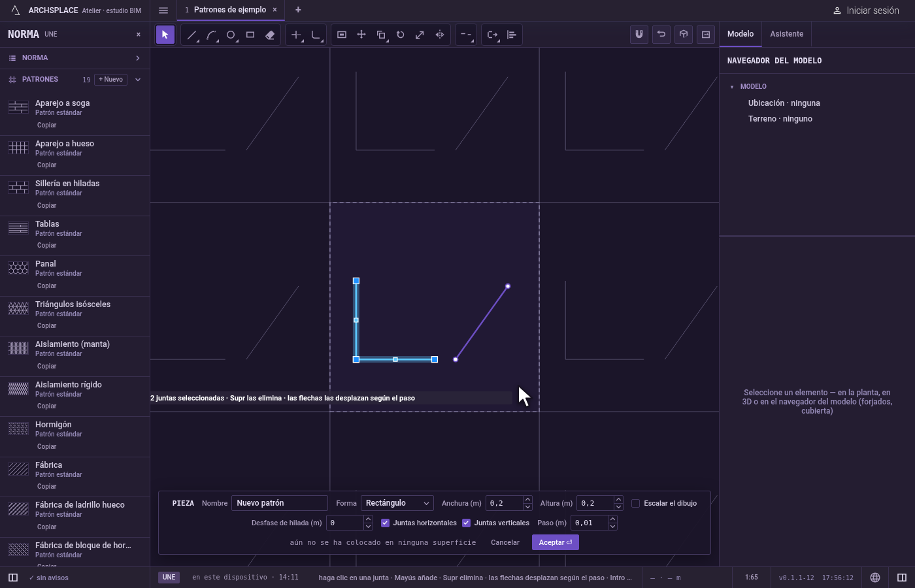915x588 pixels.
Task: Click the + Nuevo pattern button
Action: 111,80
